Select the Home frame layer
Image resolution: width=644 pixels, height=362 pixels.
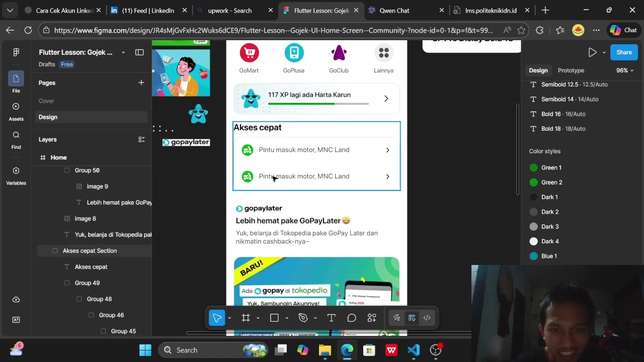click(58, 158)
